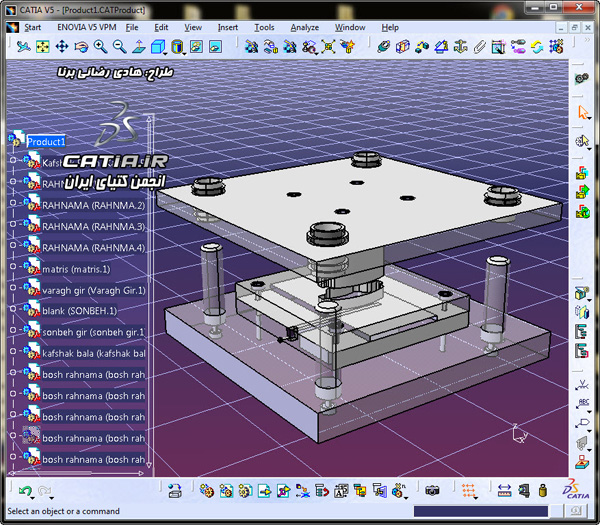Select the Pan view tool
The image size is (600, 525).
[x=62, y=47]
